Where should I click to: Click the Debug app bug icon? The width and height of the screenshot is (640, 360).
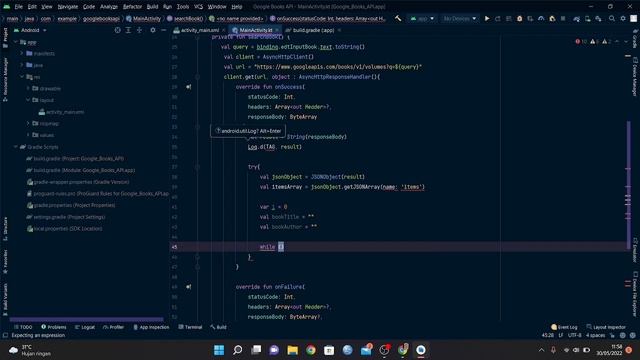[519, 18]
